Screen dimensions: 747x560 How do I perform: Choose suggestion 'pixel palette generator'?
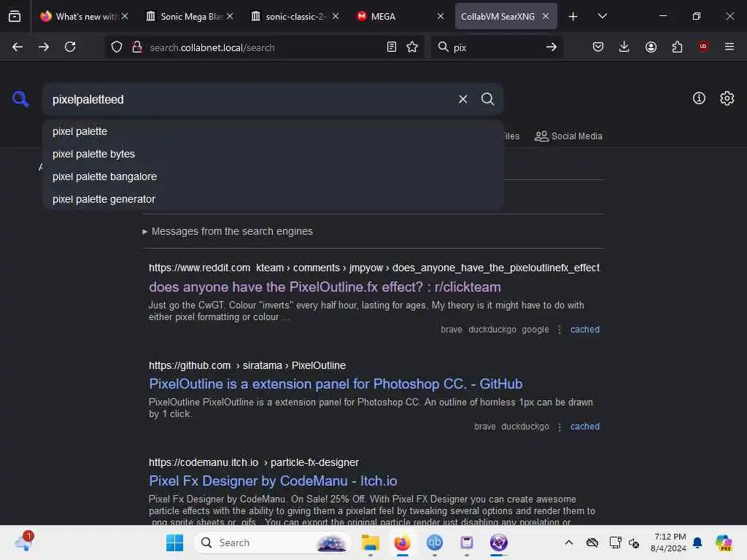[273, 198]
